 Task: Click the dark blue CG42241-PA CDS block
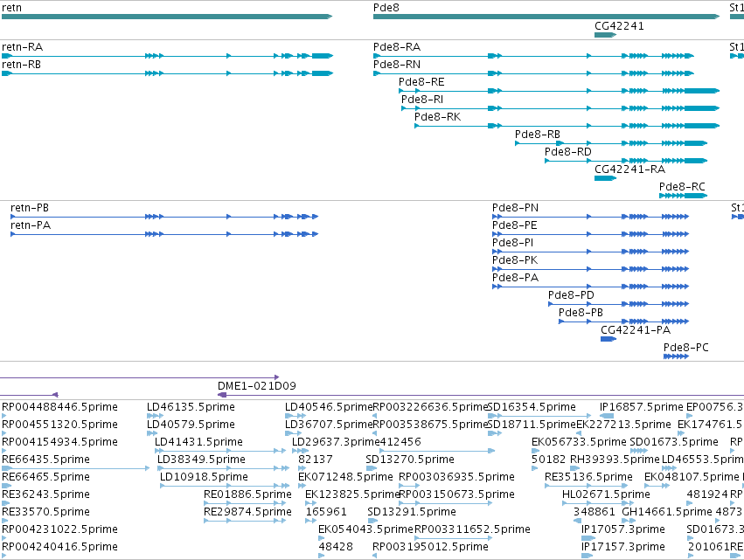click(x=608, y=339)
